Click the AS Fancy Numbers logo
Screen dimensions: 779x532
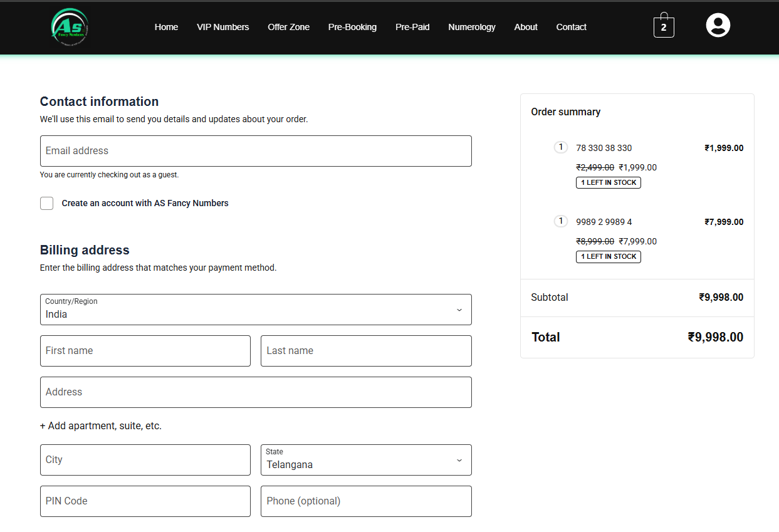(x=70, y=28)
